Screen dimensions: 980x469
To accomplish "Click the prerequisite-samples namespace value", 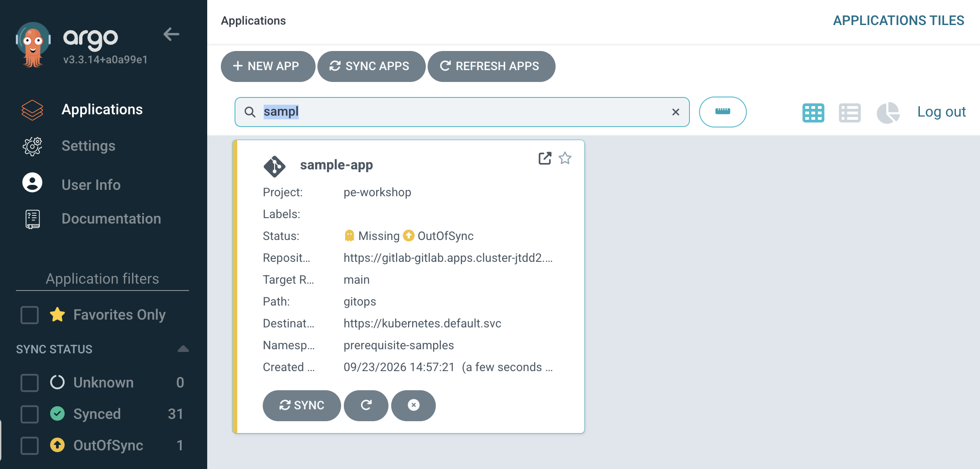I will coord(399,345).
